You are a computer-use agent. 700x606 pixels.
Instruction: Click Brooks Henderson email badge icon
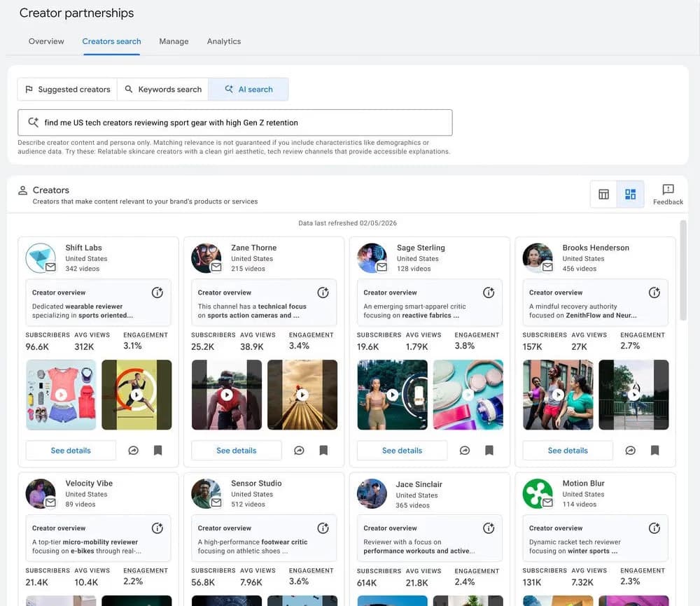(x=547, y=267)
